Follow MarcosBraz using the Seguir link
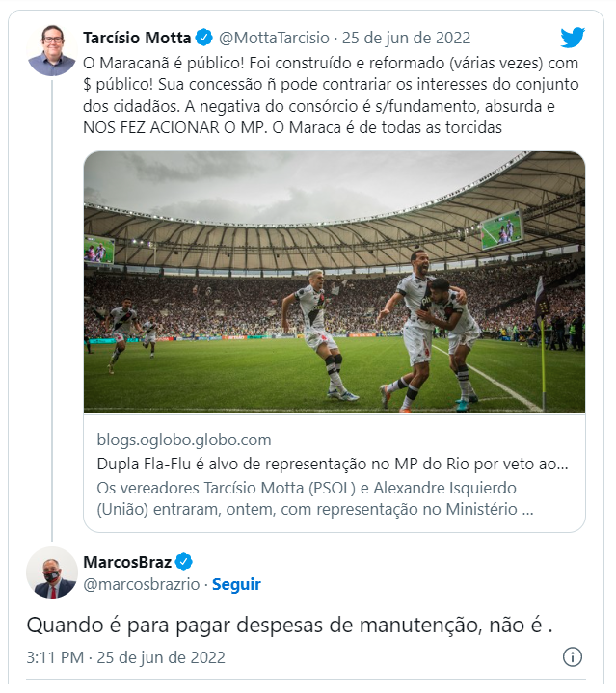616x693 pixels. click(x=236, y=584)
